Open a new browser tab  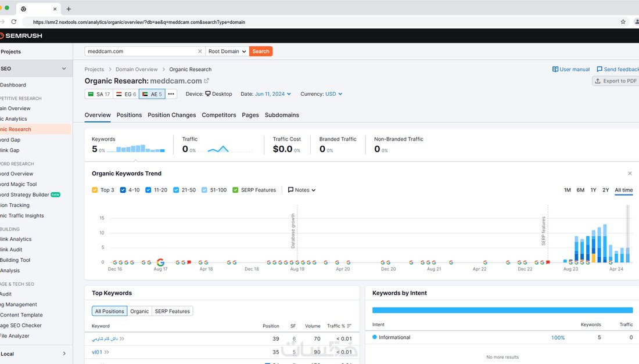click(x=69, y=9)
